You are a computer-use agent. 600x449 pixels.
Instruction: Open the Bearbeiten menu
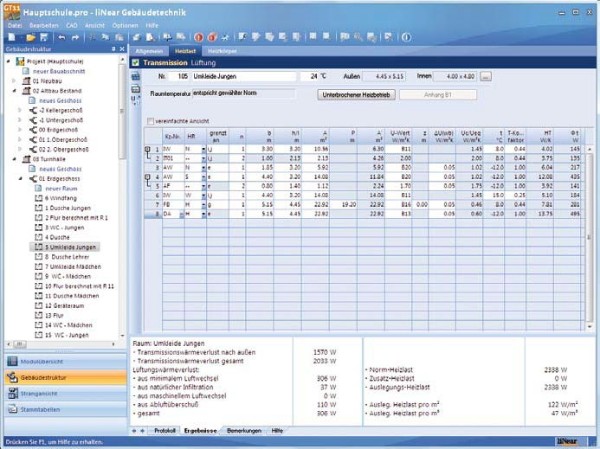click(x=44, y=25)
